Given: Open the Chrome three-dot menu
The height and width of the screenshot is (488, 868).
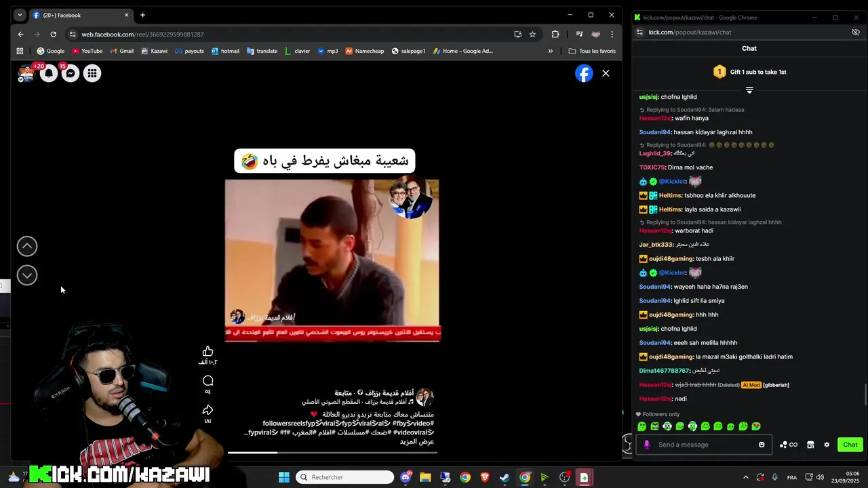Looking at the screenshot, I should [612, 34].
